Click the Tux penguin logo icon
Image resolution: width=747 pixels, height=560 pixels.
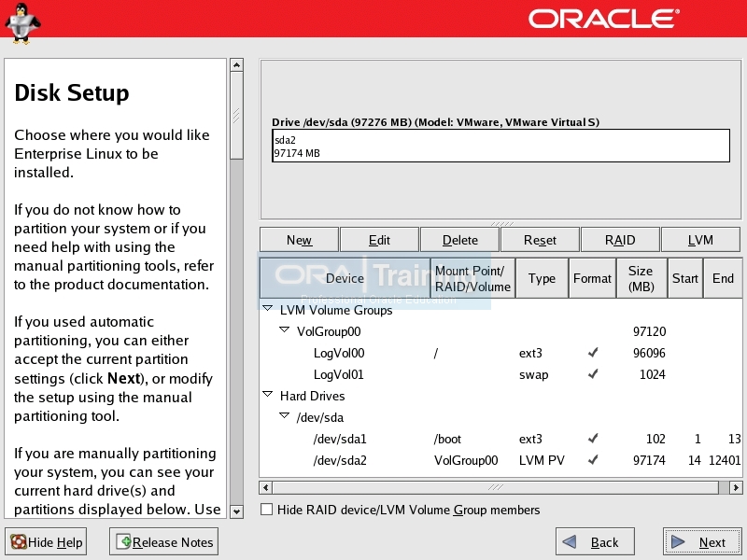[x=21, y=23]
